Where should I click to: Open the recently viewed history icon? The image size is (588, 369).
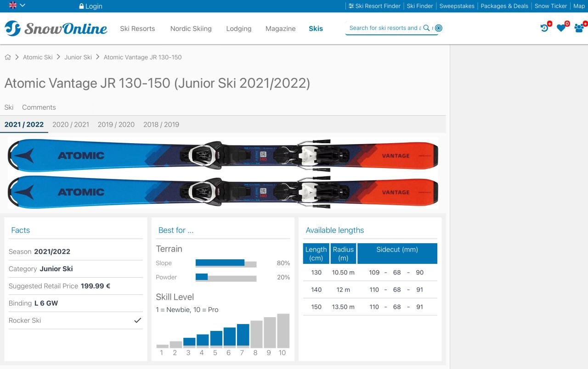point(544,28)
